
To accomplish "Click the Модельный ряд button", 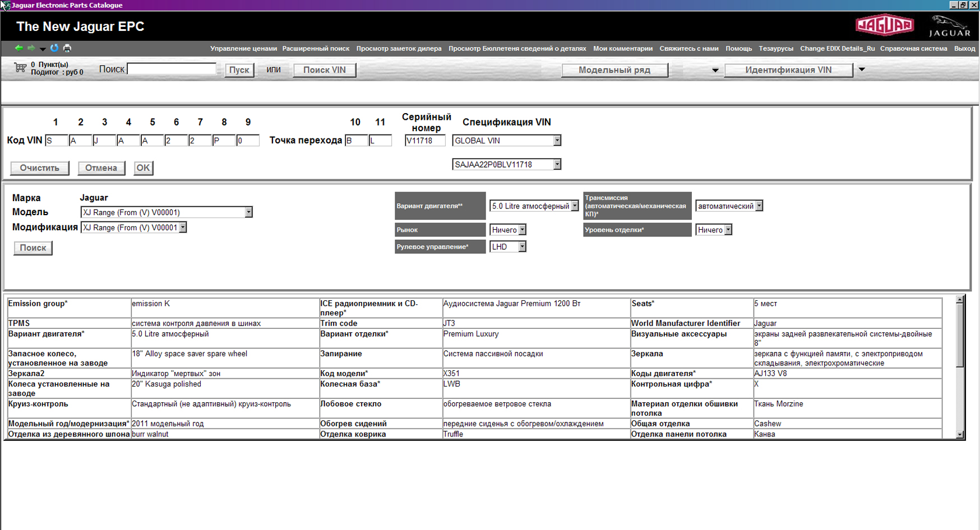I will point(614,70).
